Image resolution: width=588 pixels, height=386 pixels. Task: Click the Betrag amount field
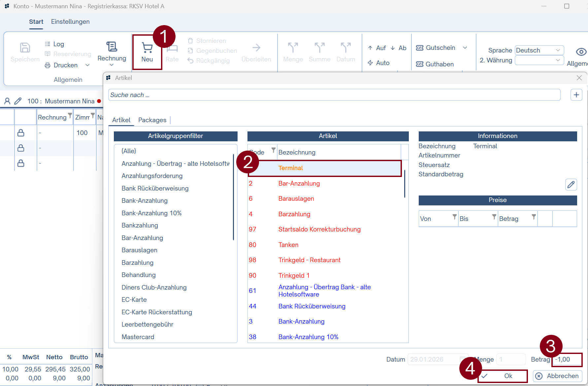567,359
